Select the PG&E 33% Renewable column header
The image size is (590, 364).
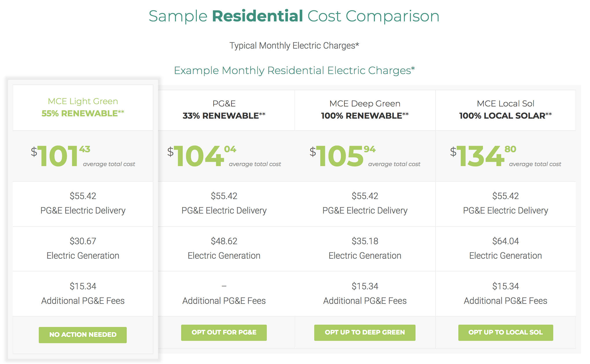click(224, 110)
